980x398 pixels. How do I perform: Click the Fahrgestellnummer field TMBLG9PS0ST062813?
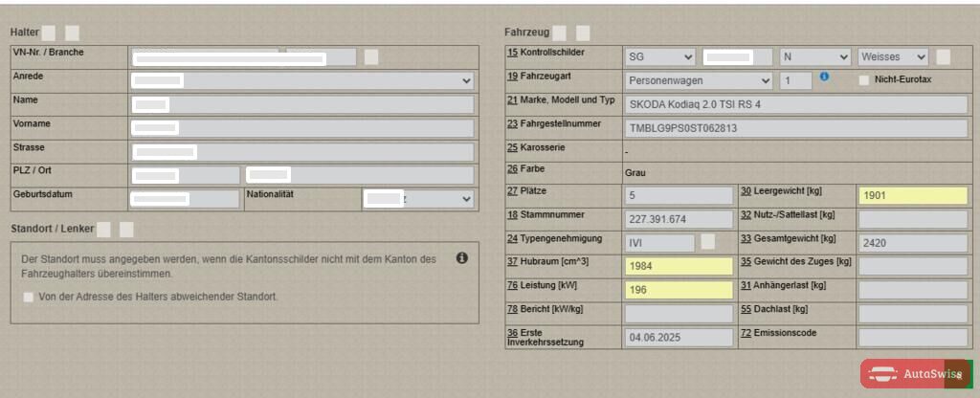pyautogui.click(x=796, y=128)
